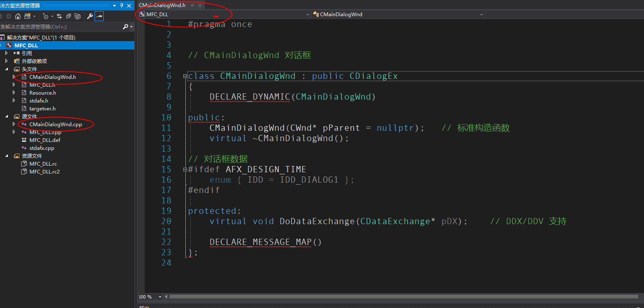Click the back arrow in Solution Explorer
Screen dimensions: 644x308
pyautogui.click(x=1, y=16)
